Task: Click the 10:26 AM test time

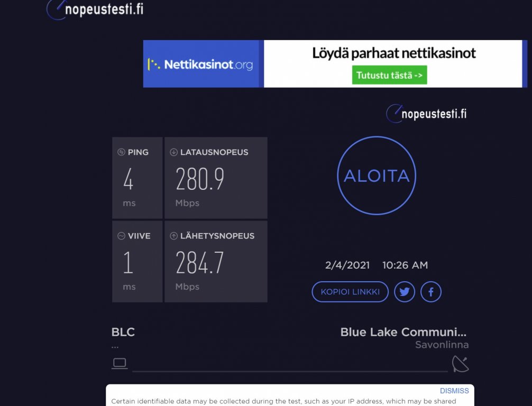Action: click(x=405, y=265)
